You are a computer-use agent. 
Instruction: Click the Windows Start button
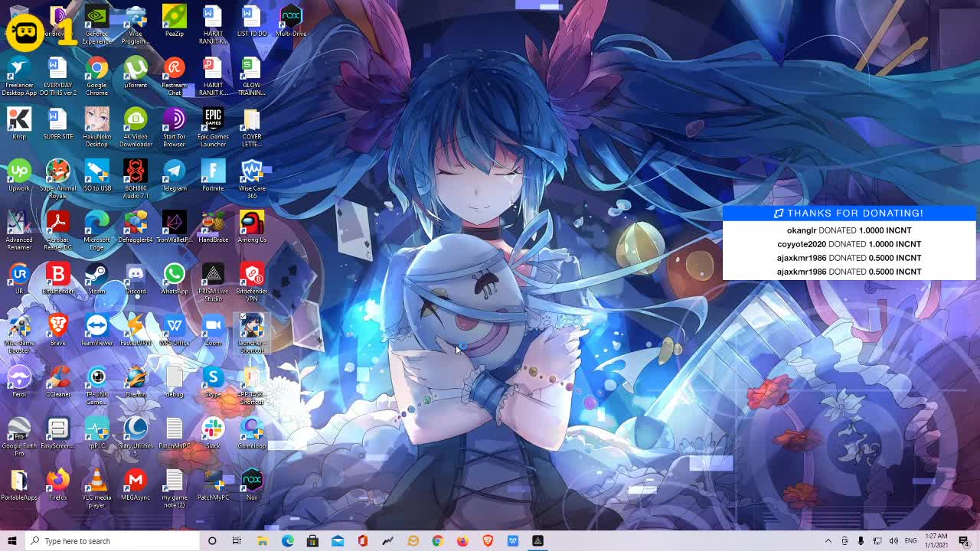[12, 541]
